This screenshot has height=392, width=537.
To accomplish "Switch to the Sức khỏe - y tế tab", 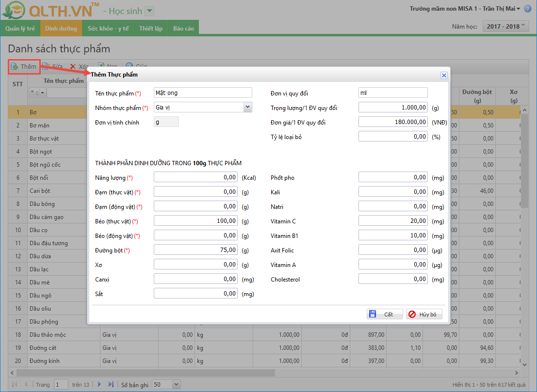I will (x=108, y=29).
